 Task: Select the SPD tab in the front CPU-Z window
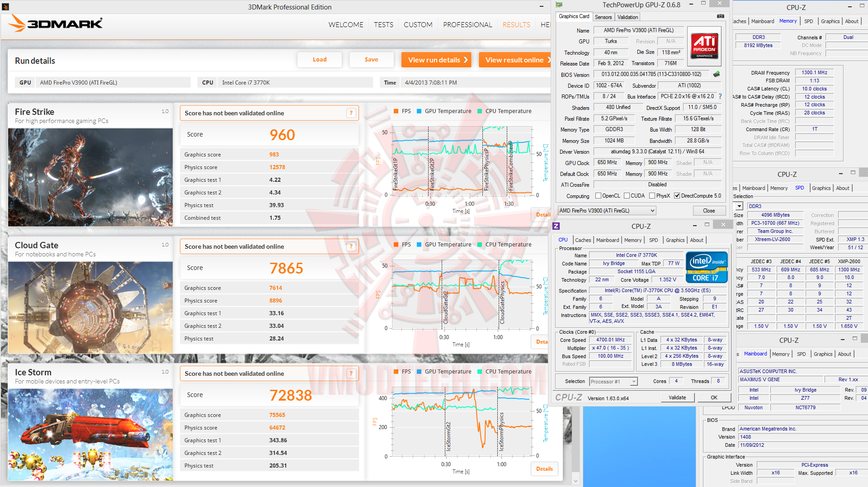coord(653,240)
